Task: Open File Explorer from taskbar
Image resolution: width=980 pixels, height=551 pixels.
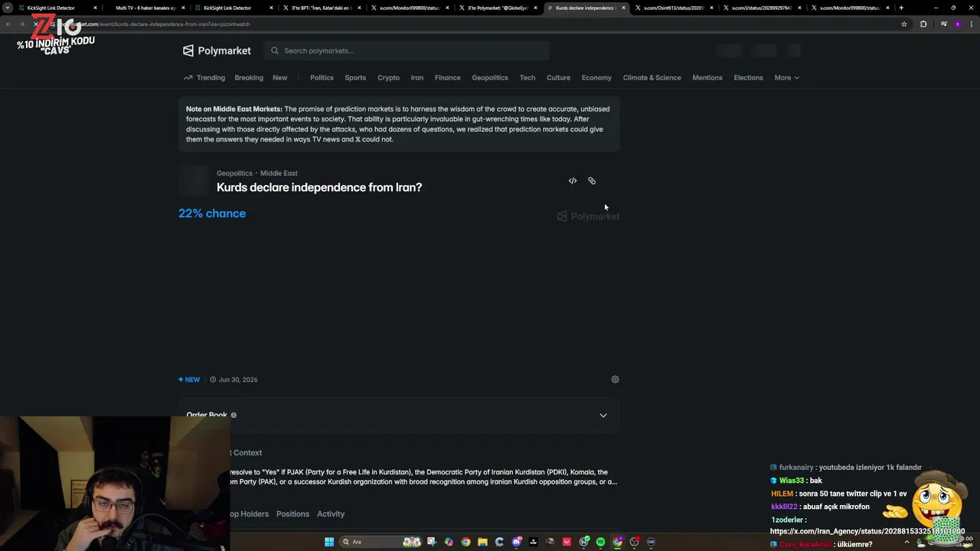Action: pos(482,542)
